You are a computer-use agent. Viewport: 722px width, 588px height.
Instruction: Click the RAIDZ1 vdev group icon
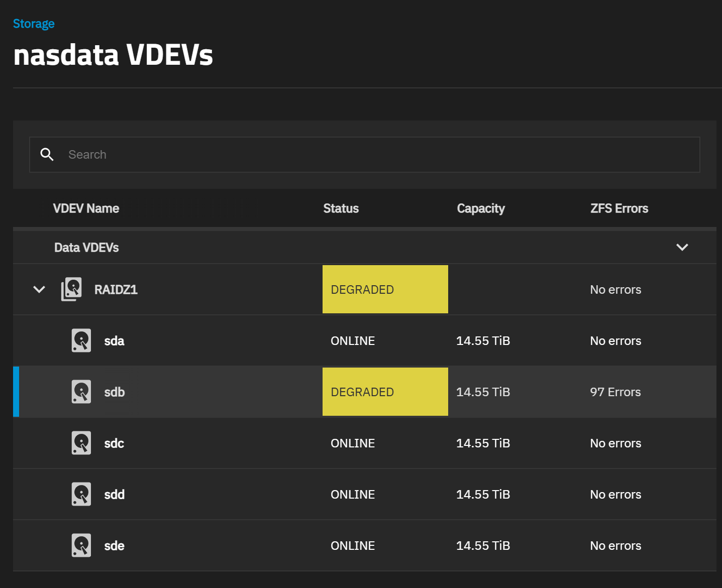71,289
